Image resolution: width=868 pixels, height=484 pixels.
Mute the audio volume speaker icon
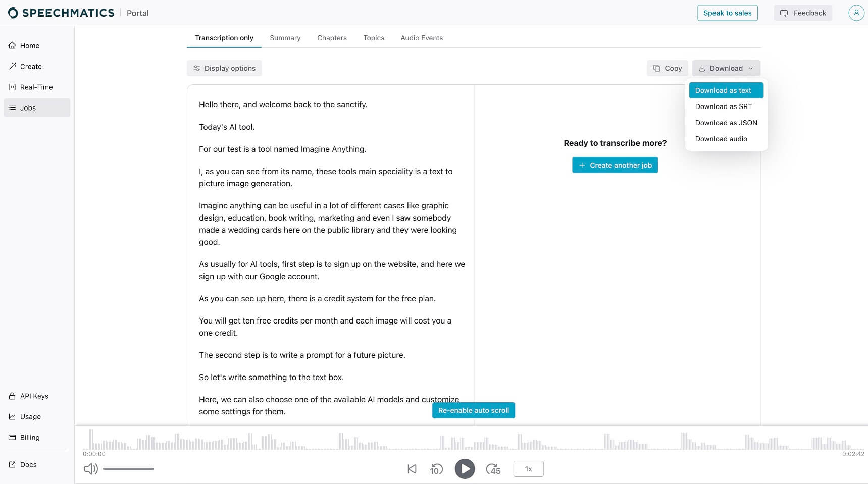click(90, 469)
